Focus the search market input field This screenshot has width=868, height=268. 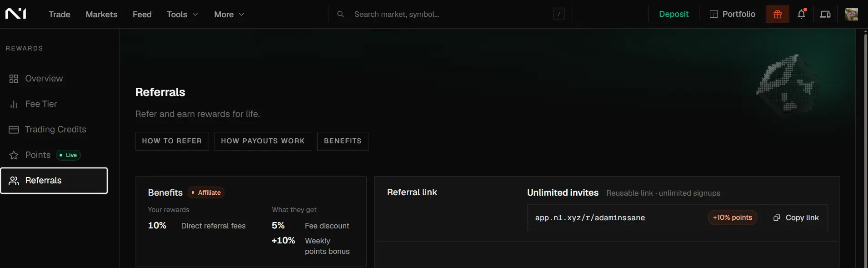pyautogui.click(x=450, y=14)
